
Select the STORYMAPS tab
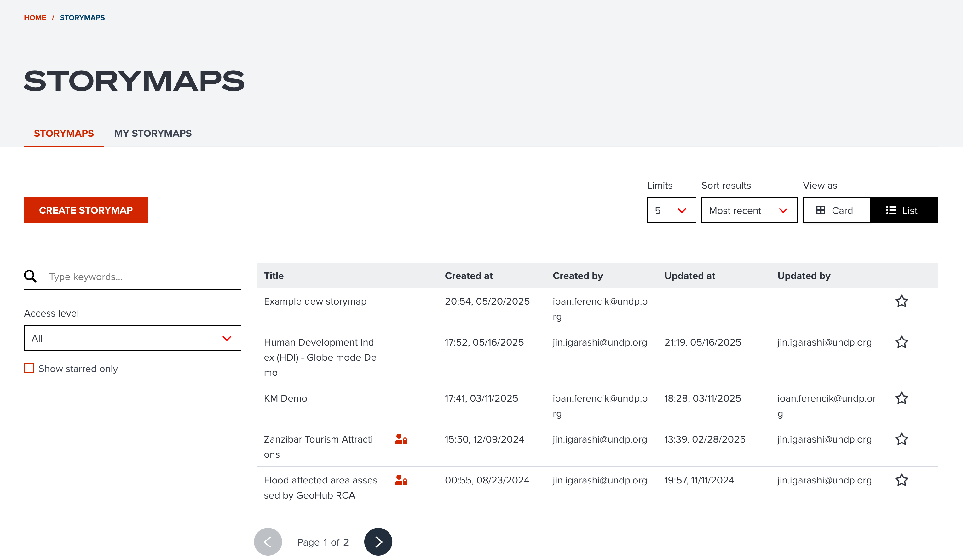[x=63, y=133]
